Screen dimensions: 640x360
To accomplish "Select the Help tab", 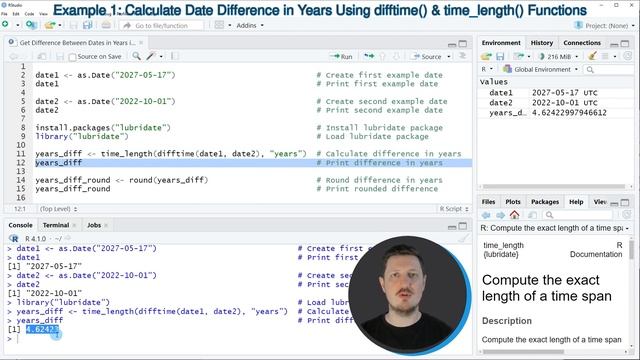I will click(576, 202).
